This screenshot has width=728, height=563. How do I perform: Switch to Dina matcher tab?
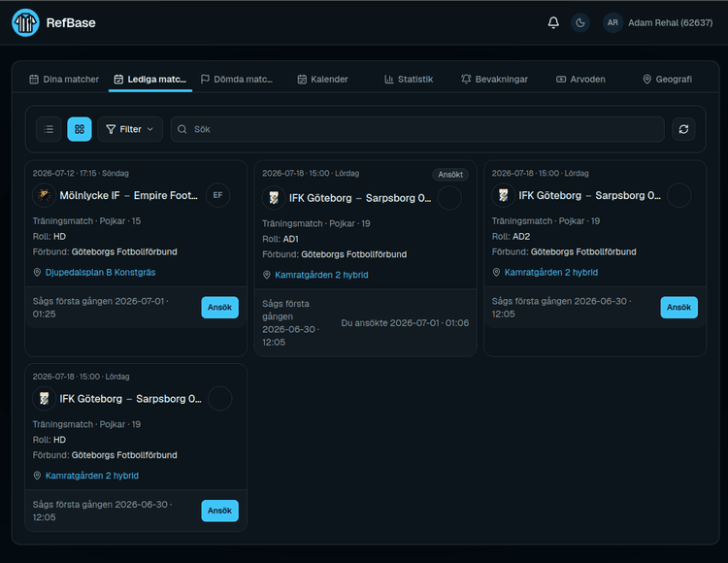click(64, 80)
